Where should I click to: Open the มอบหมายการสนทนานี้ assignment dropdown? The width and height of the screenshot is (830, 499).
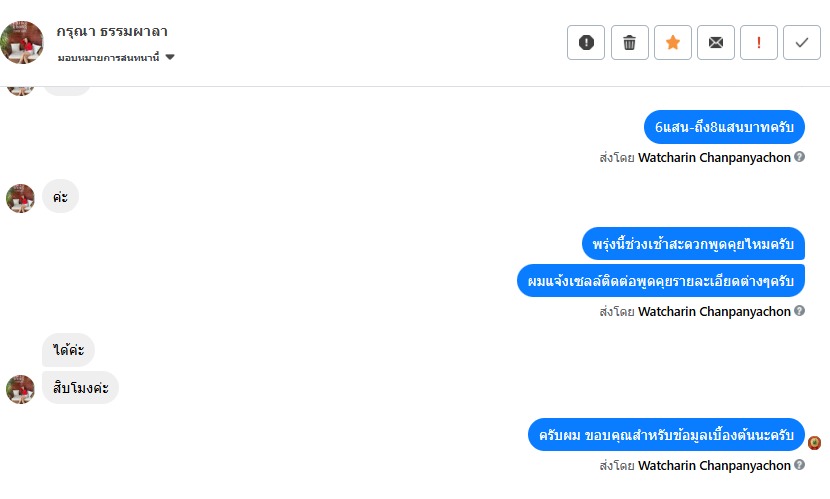(x=116, y=57)
